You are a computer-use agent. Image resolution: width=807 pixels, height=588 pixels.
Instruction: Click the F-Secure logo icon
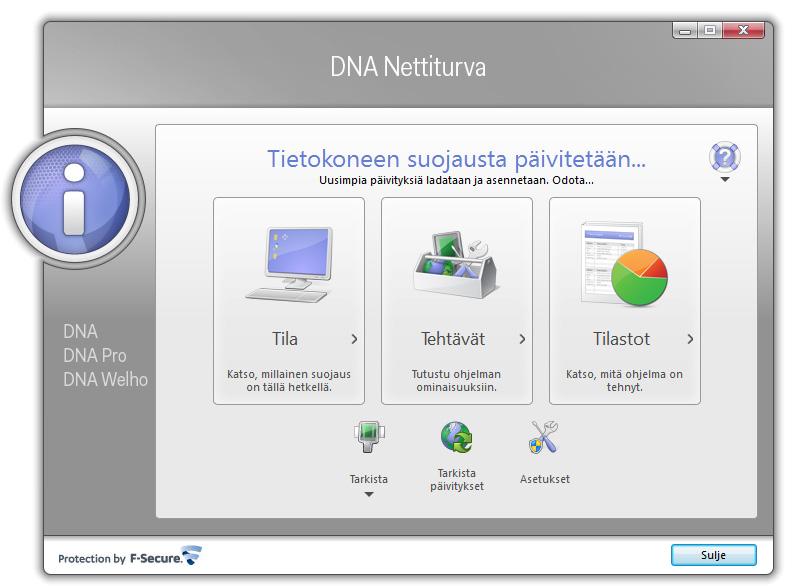coord(192,555)
